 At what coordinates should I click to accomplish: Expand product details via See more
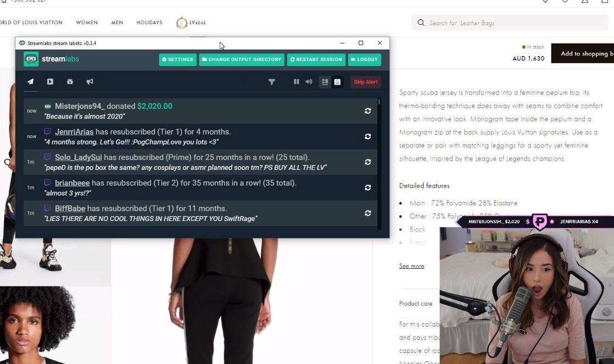click(x=412, y=266)
